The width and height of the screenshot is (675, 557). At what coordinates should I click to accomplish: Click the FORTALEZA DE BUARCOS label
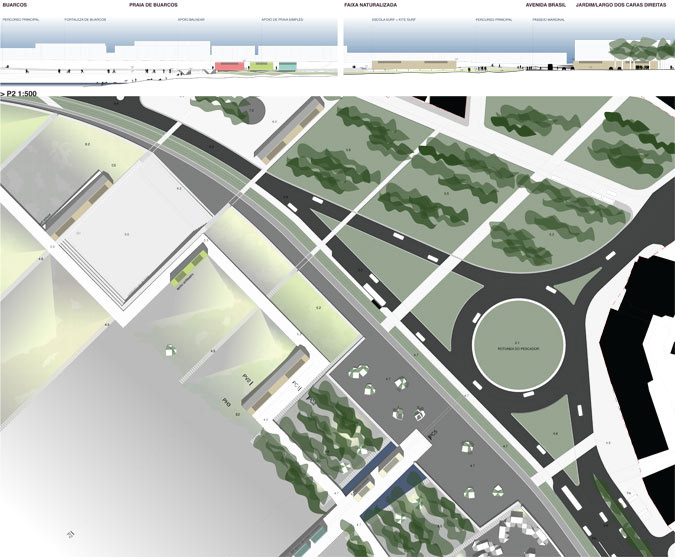(85, 20)
